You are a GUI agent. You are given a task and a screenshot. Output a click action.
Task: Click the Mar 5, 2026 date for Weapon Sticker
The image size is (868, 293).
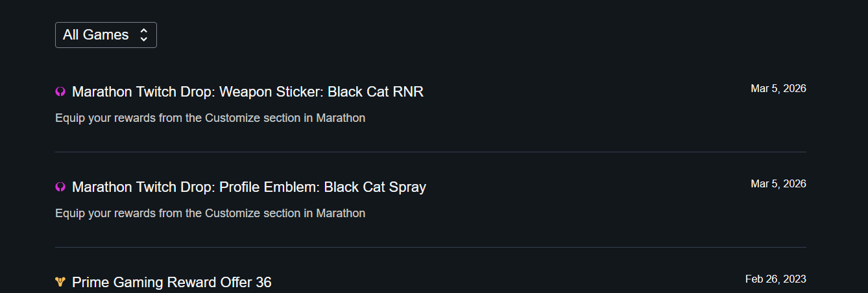[x=778, y=88]
